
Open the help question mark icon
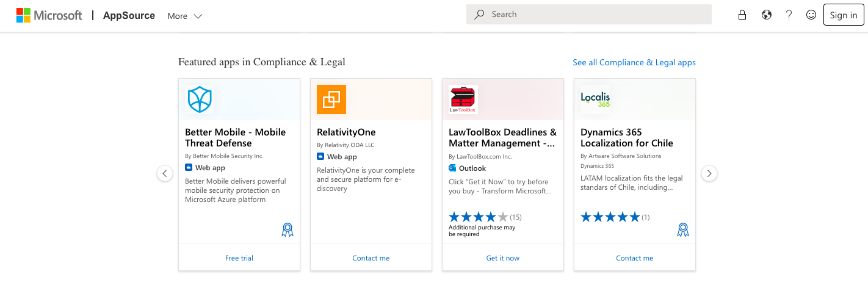[789, 15]
